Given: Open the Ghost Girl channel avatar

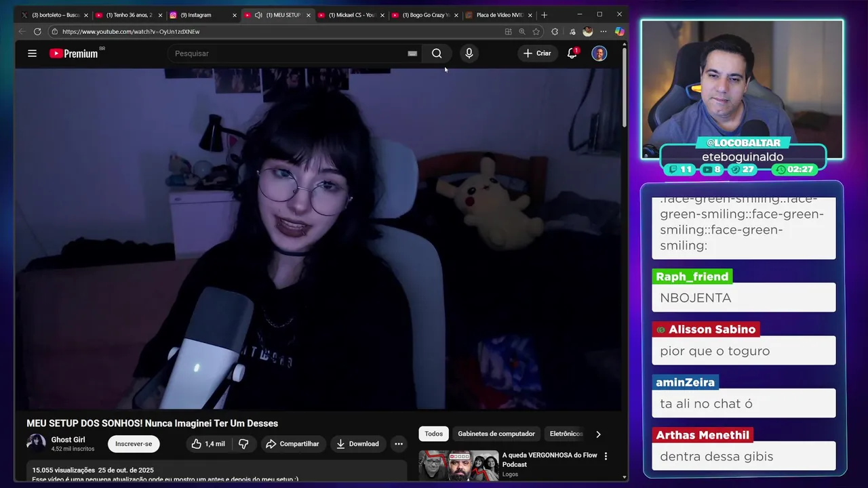Looking at the screenshot, I should tap(36, 444).
